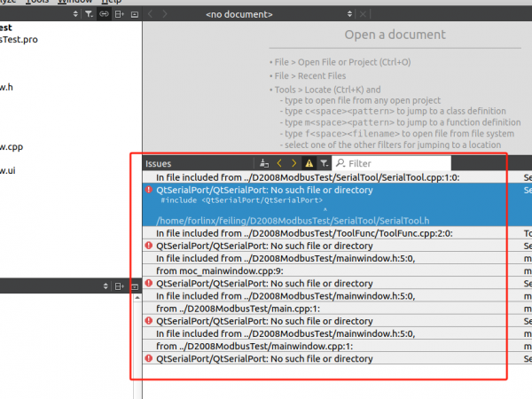Viewport: 532px width, 399px height.
Task: Split the lower sidebar panel
Action: (120, 286)
